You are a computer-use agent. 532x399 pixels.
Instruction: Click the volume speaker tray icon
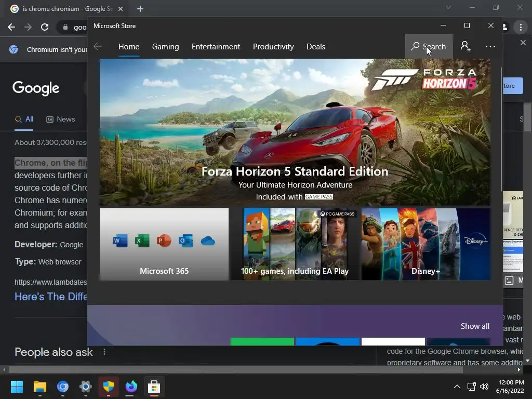[484, 387]
